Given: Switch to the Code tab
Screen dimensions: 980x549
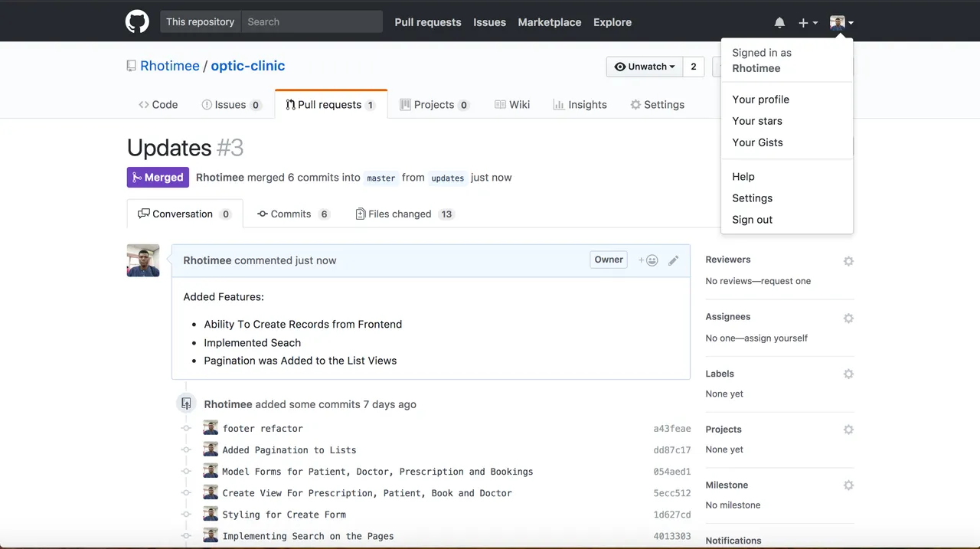Looking at the screenshot, I should pyautogui.click(x=158, y=105).
